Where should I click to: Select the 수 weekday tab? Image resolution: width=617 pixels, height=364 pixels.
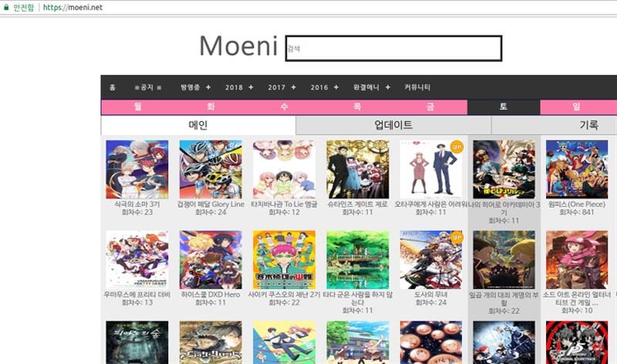(x=284, y=106)
